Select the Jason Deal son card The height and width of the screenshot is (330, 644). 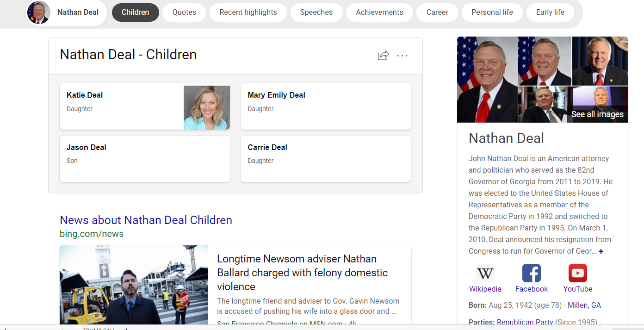[145, 159]
